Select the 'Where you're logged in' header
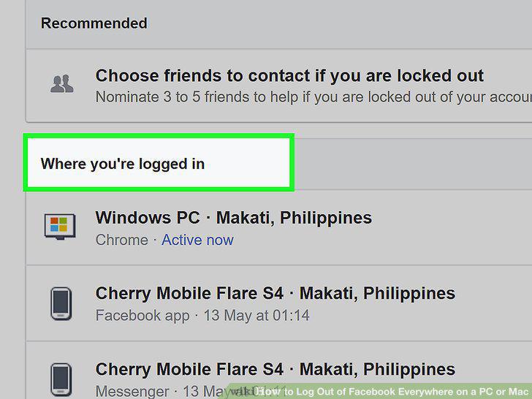Screen dimensions: 532x399 pos(123,164)
